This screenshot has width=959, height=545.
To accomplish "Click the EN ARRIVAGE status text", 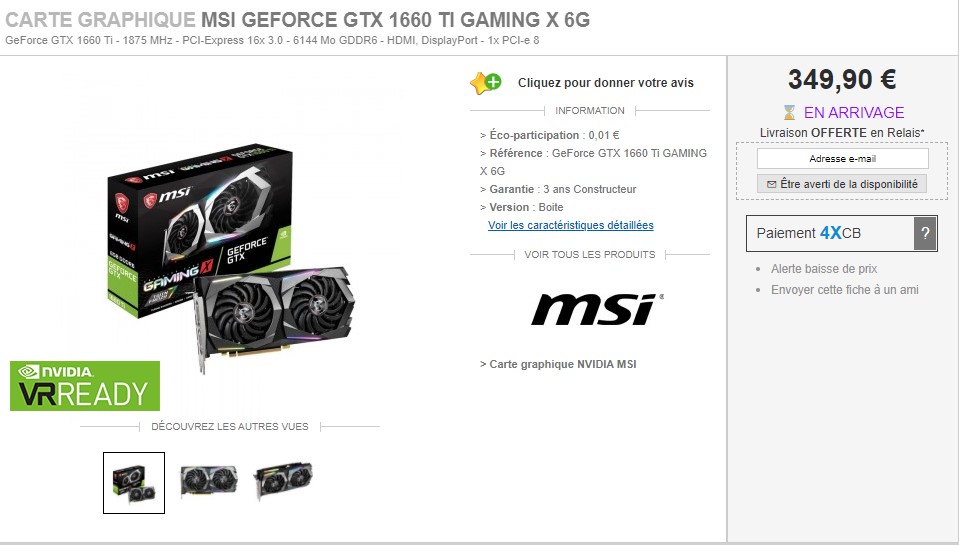I will (854, 113).
